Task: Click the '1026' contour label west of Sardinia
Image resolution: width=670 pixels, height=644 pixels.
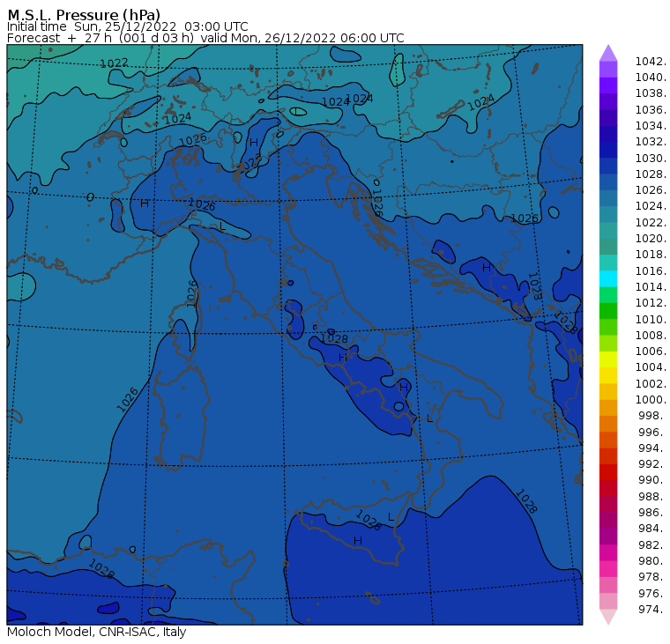Action: (128, 400)
